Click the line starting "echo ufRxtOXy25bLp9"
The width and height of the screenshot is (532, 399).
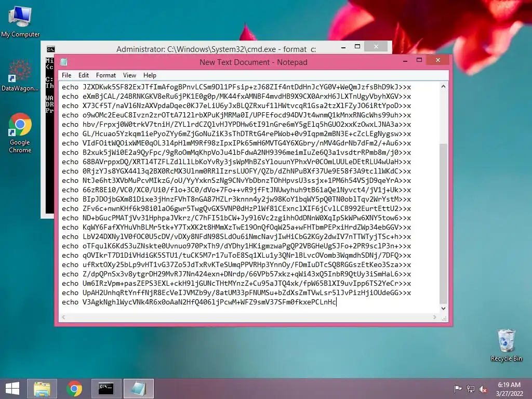[236, 264]
